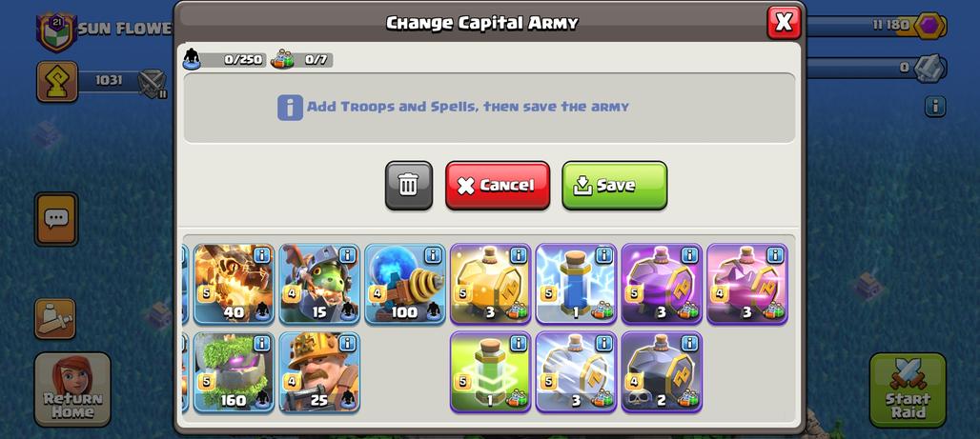
Task: Start Raid with crossed swords button
Action: click(x=908, y=389)
